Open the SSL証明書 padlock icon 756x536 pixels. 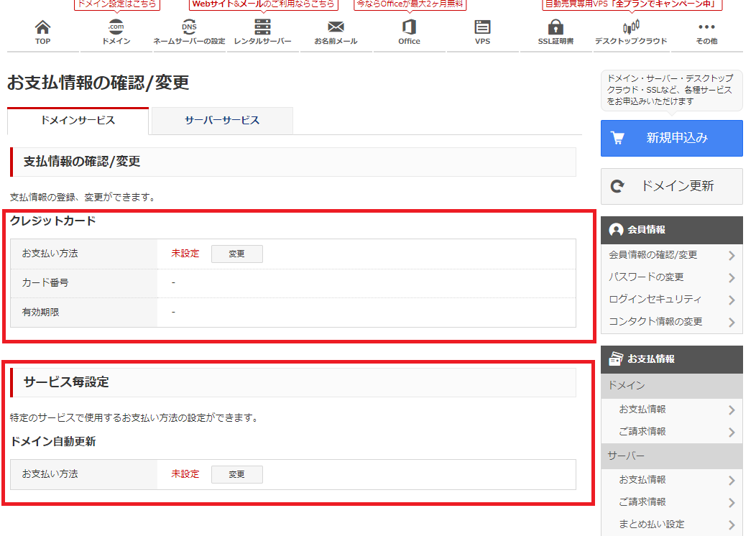556,29
